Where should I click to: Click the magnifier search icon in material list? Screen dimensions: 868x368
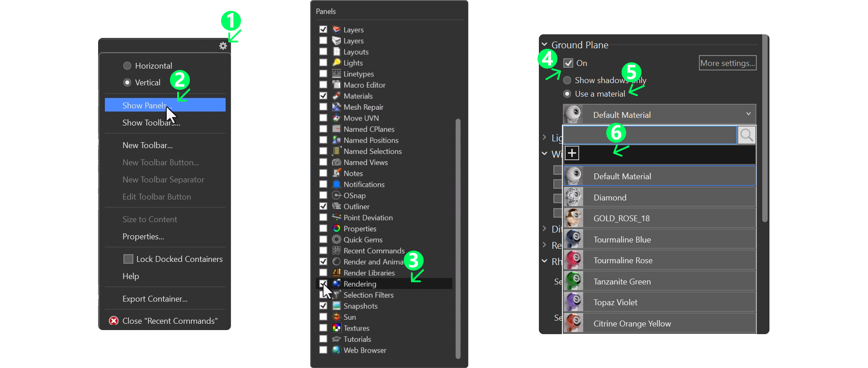pyautogui.click(x=746, y=135)
